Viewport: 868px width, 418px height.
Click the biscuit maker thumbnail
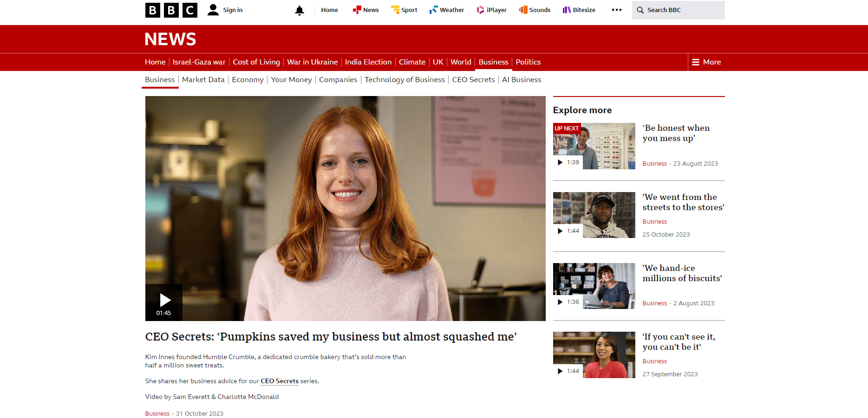pos(594,286)
